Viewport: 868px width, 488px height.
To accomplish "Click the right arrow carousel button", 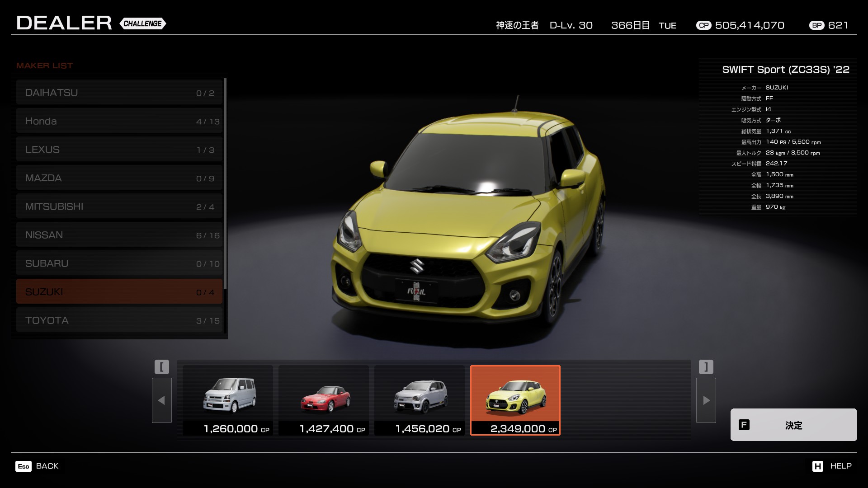I will tap(706, 400).
